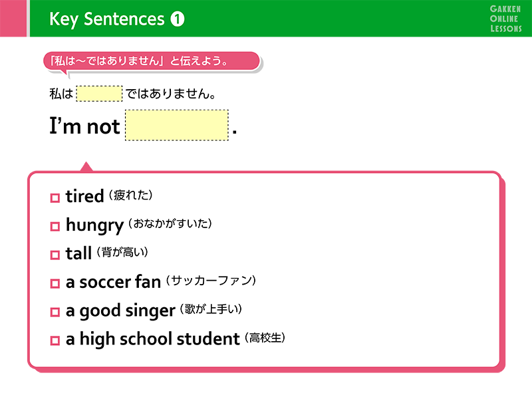Click the pink square in header corner
Image resolution: width=532 pixels, height=399 pixels.
13,18
